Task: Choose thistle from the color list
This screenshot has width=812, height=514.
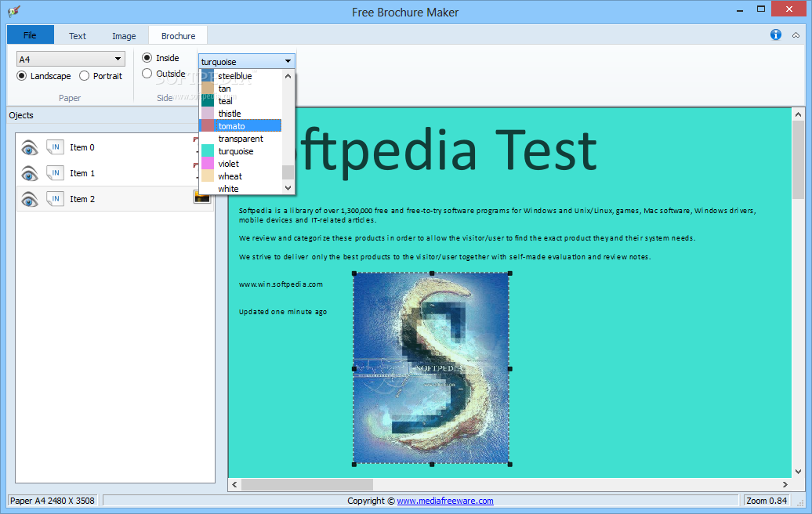Action: (241, 114)
